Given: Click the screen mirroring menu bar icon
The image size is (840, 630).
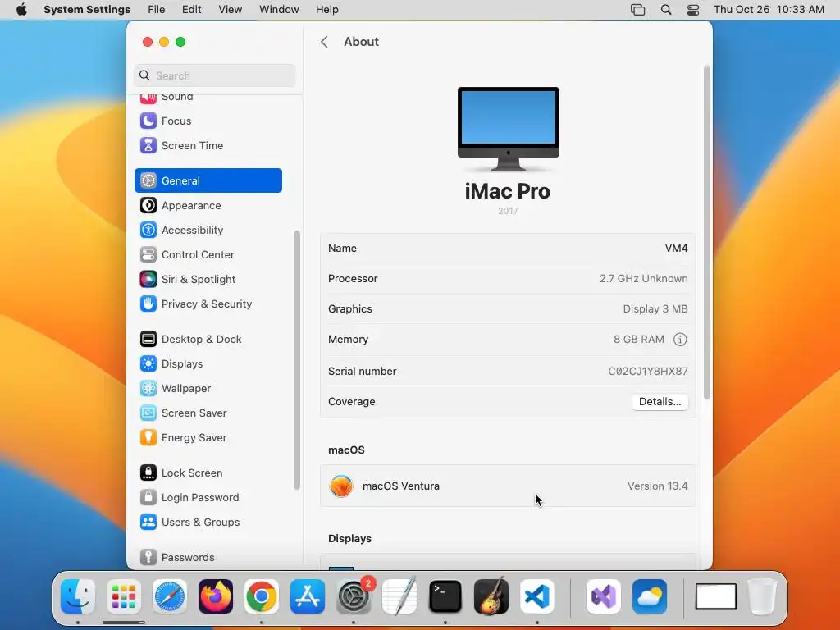Looking at the screenshot, I should point(637,10).
